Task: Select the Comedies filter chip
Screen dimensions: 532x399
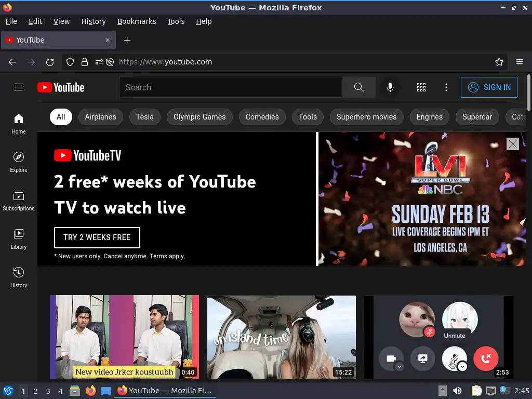Action: click(x=262, y=117)
